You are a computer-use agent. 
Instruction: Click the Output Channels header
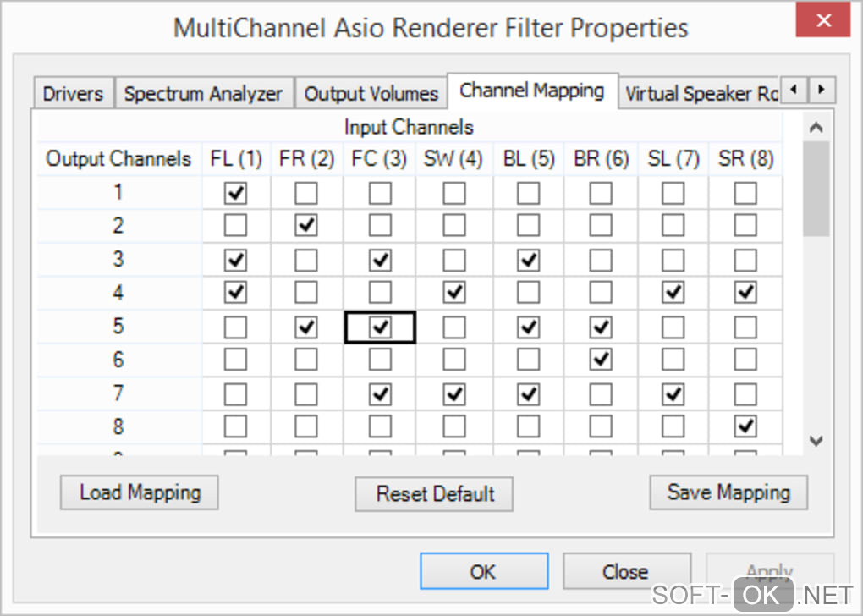119,158
